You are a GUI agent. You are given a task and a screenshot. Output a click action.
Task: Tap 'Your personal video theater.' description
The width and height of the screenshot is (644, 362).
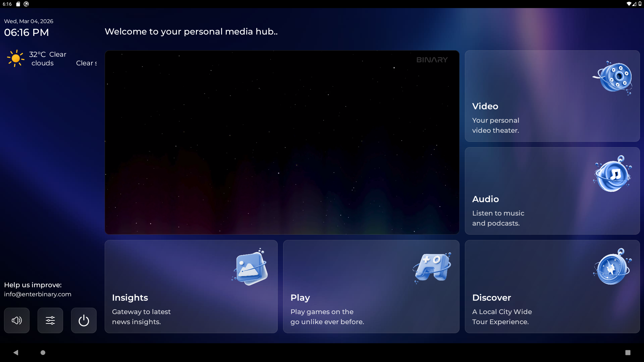pyautogui.click(x=496, y=125)
